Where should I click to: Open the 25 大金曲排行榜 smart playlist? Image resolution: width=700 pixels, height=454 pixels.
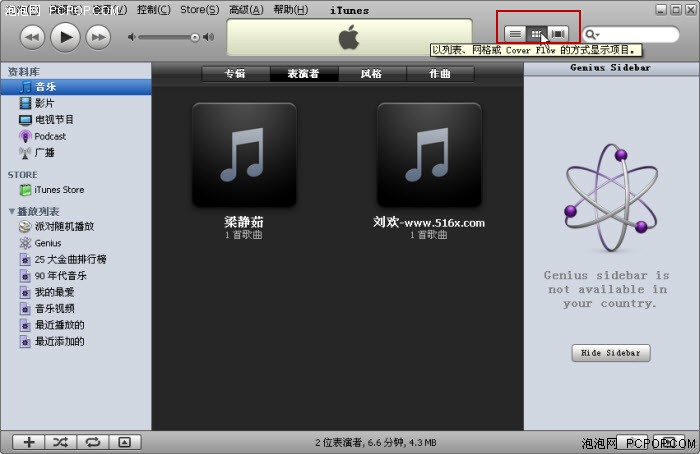(x=76, y=259)
